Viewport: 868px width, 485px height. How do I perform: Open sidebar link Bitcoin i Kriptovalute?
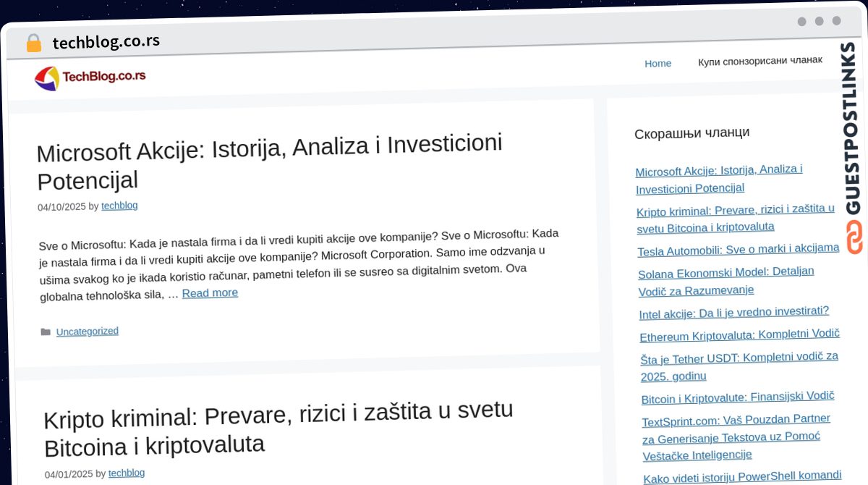[x=738, y=397]
